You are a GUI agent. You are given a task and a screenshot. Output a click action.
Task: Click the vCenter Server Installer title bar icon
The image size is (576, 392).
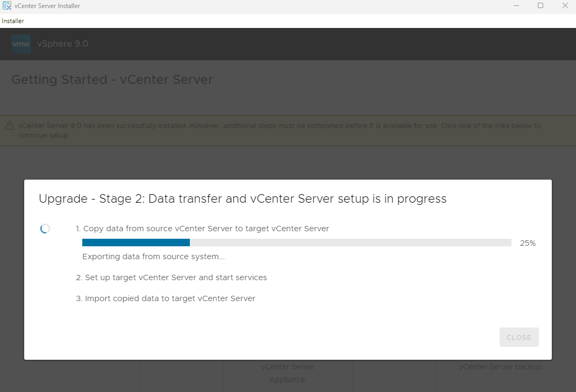pos(6,5)
